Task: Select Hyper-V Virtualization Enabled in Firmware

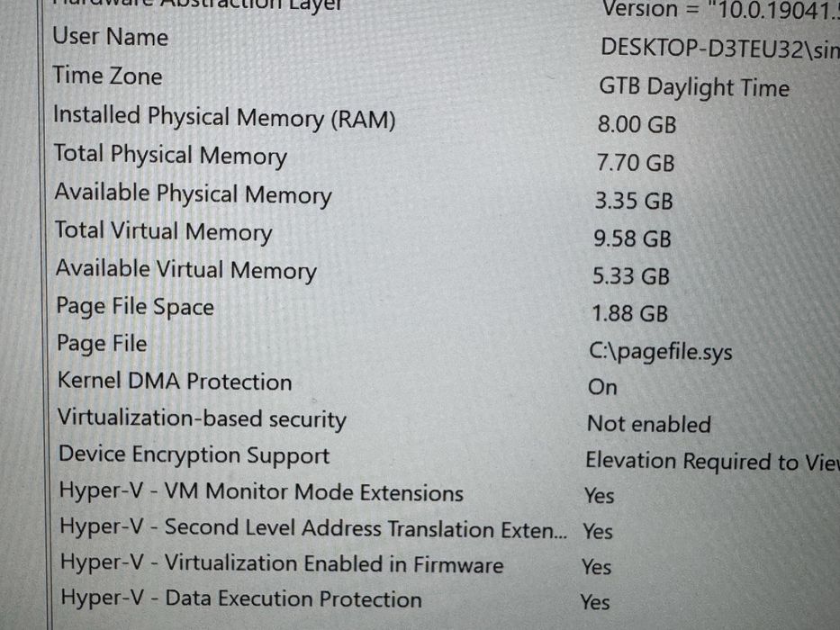Action: tap(282, 565)
